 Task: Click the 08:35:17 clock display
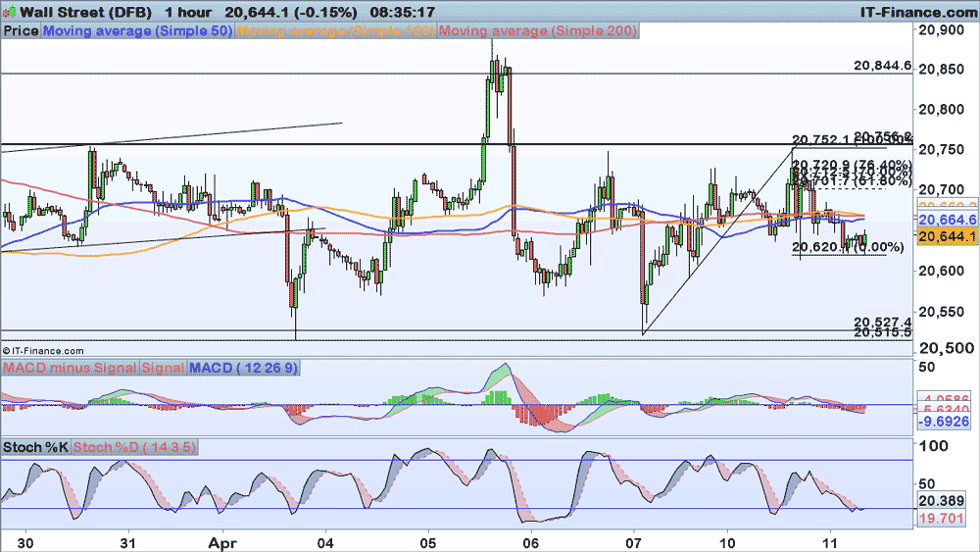(x=402, y=12)
